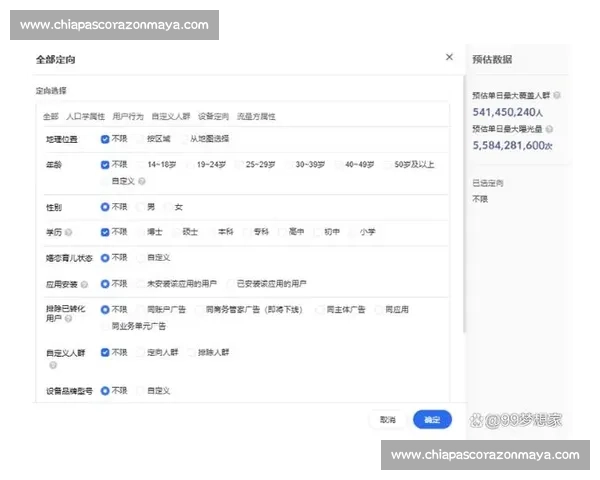Image resolution: width=600 pixels, height=480 pixels.
Task: Select 自定义 for 设备品牌型号
Action: tap(141, 391)
